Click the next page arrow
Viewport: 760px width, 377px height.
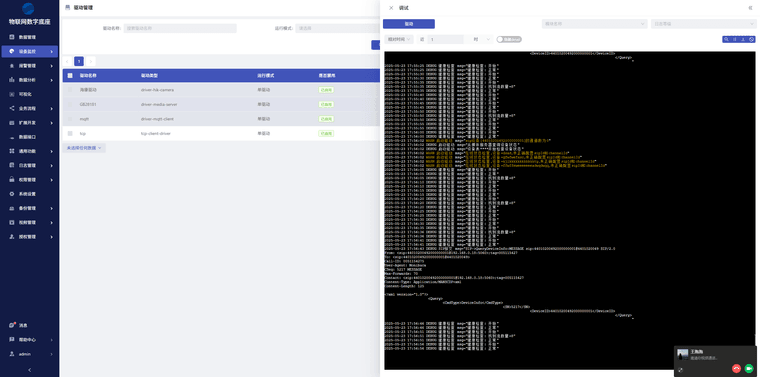[x=91, y=61]
